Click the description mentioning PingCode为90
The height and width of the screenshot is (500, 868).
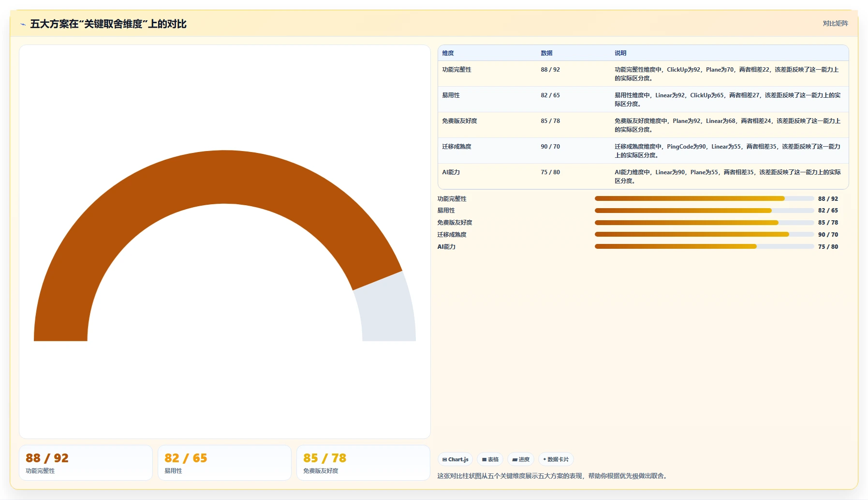click(727, 151)
